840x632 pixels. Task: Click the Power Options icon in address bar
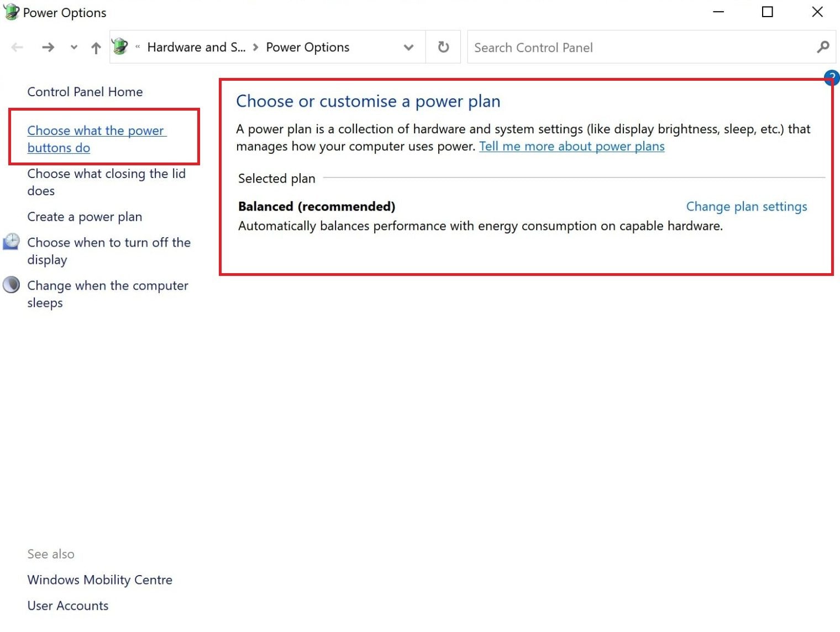tap(120, 47)
